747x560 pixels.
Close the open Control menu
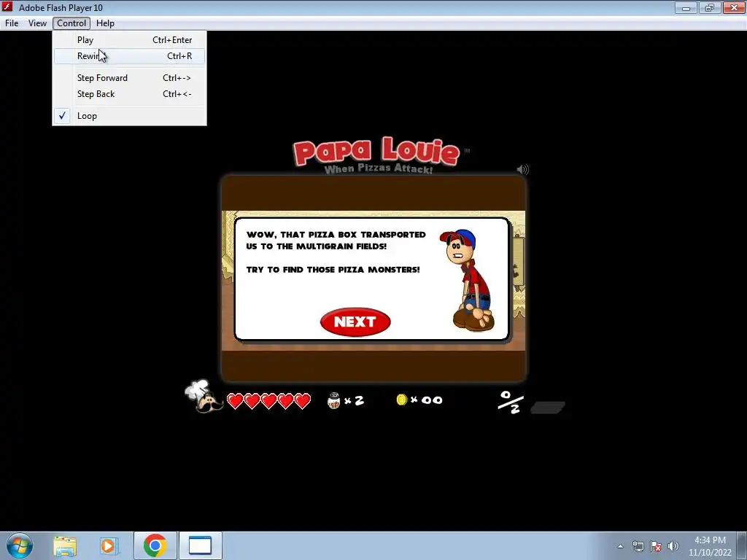[71, 23]
